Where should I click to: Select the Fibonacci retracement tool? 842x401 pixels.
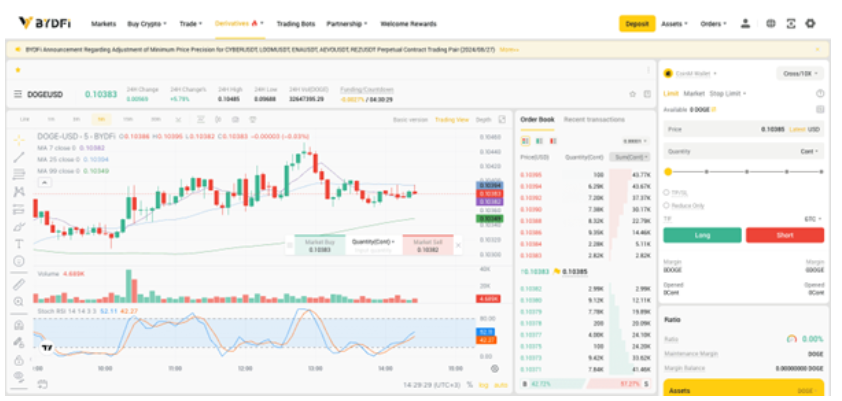(x=19, y=174)
